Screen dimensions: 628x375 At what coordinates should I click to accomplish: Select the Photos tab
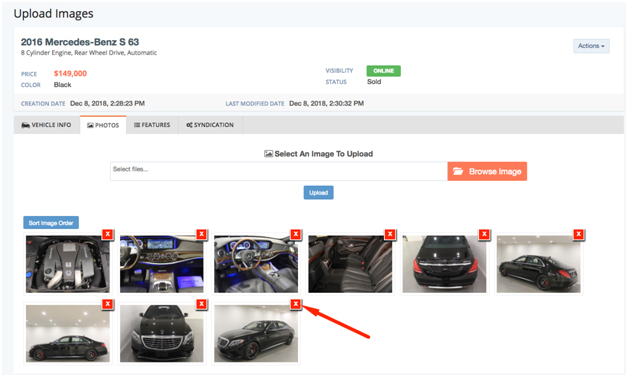[x=103, y=125]
